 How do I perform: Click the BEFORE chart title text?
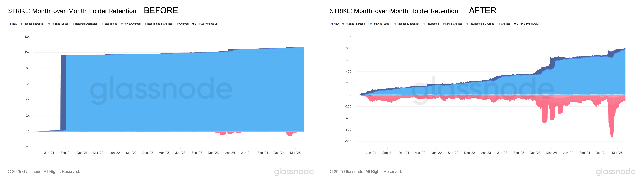[72, 11]
